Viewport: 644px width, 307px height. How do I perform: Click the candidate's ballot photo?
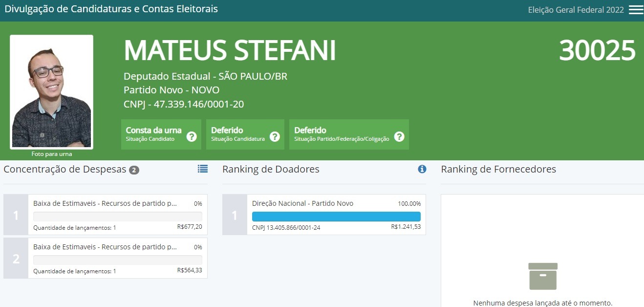(x=51, y=92)
